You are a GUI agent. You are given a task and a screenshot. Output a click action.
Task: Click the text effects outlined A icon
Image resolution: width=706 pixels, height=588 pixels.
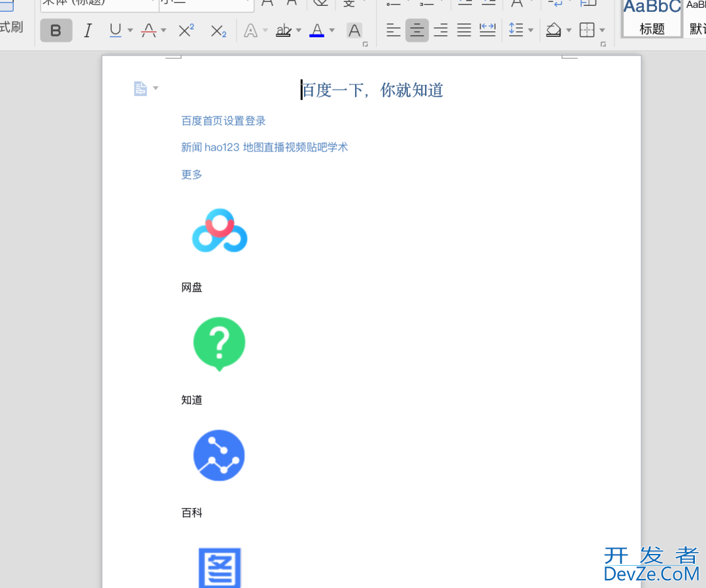250,31
